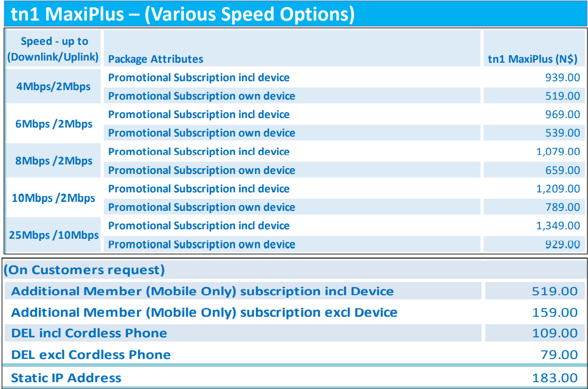This screenshot has width=588, height=389.
Task: Click the (On Customers request) heading
Action: coord(84,270)
